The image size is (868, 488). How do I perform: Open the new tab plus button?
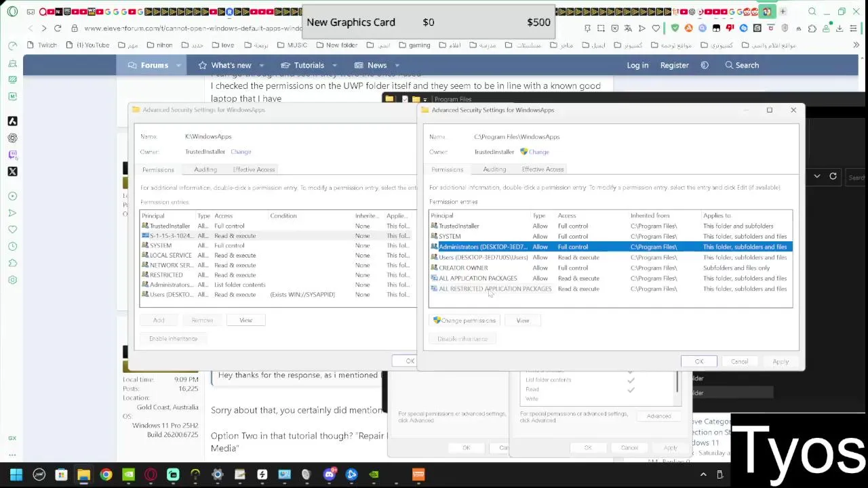(783, 12)
